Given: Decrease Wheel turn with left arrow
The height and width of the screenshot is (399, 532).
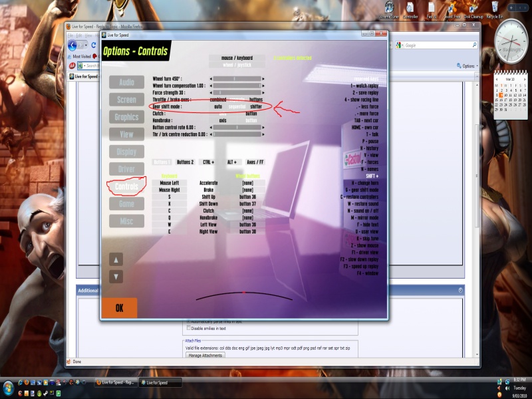Looking at the screenshot, I should click(x=211, y=78).
